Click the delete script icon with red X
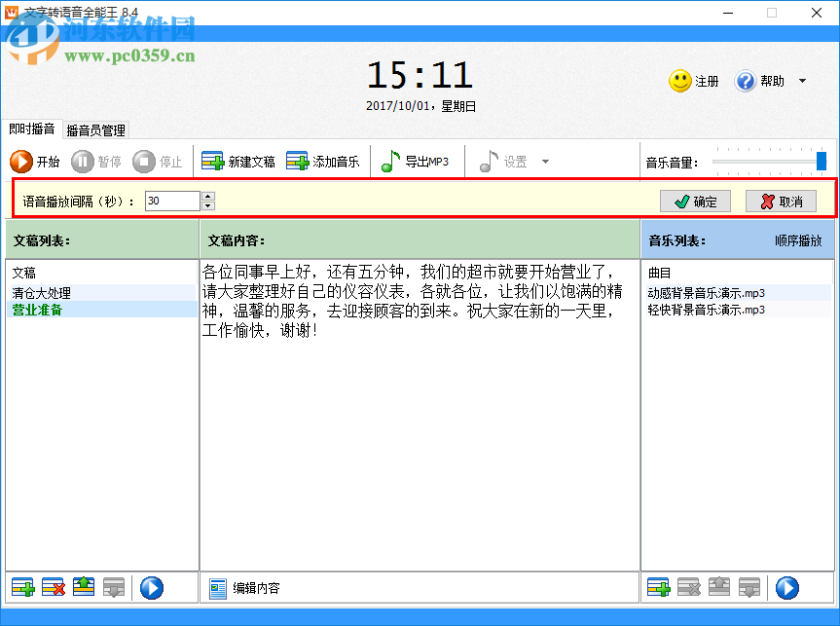Viewport: 840px width, 626px height. coord(55,587)
